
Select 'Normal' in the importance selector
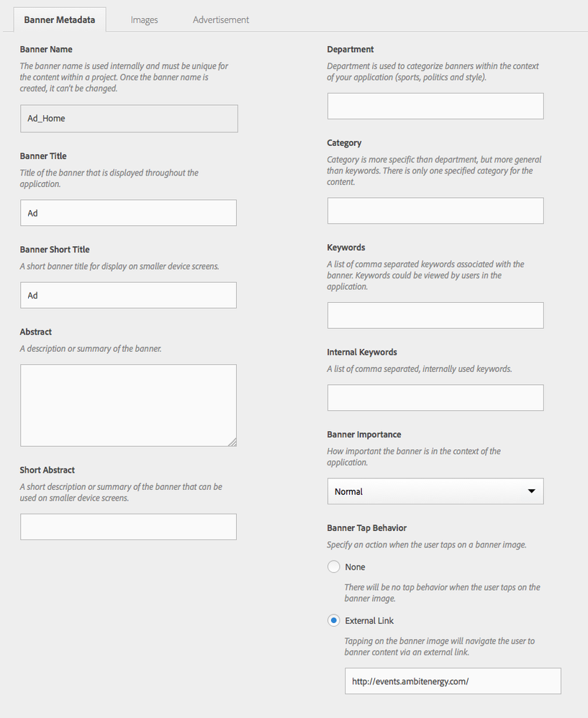click(x=435, y=491)
